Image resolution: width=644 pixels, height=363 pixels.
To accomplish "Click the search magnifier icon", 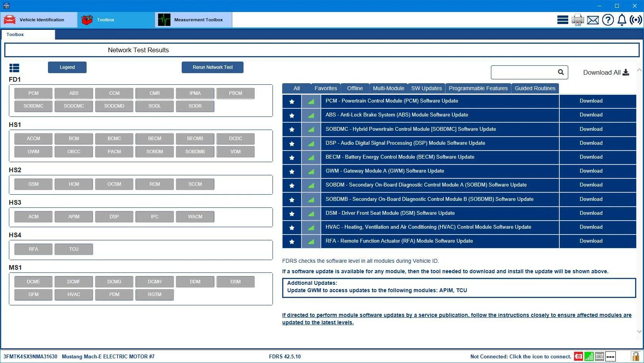I will pyautogui.click(x=561, y=72).
